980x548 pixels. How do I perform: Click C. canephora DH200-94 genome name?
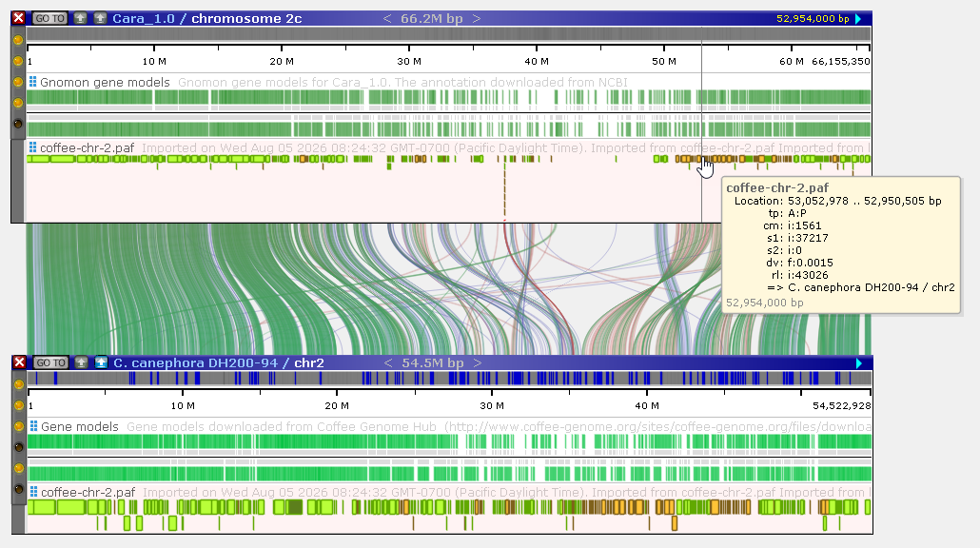[195, 363]
